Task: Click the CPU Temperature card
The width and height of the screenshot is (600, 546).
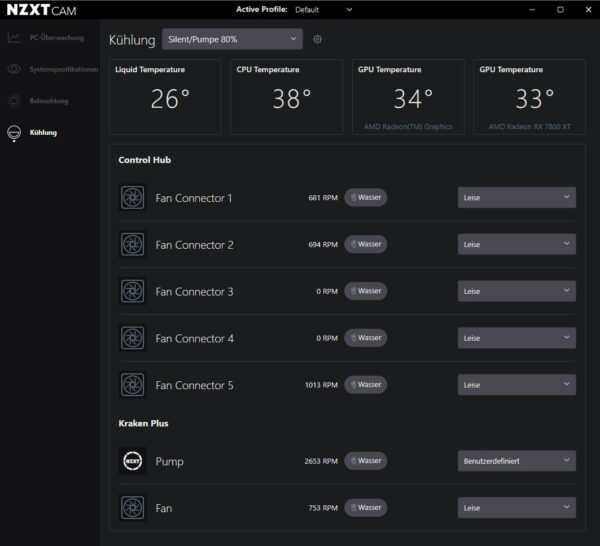Action: (x=287, y=97)
